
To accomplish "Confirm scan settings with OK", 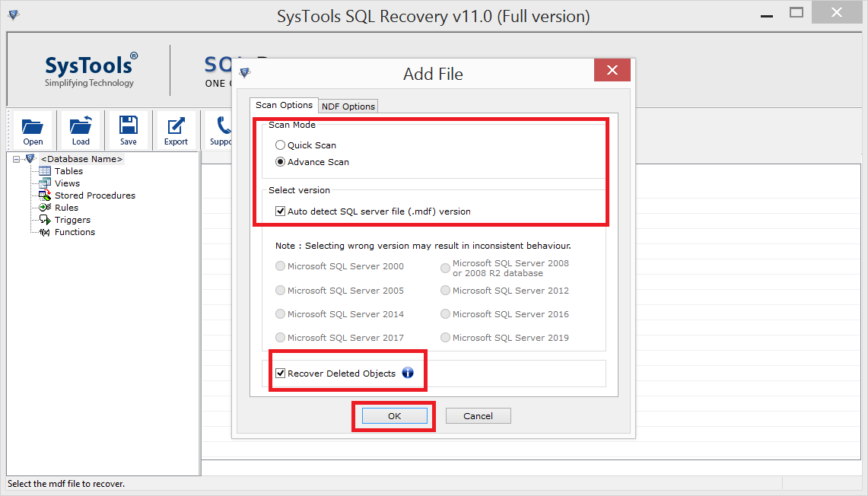I will point(393,415).
